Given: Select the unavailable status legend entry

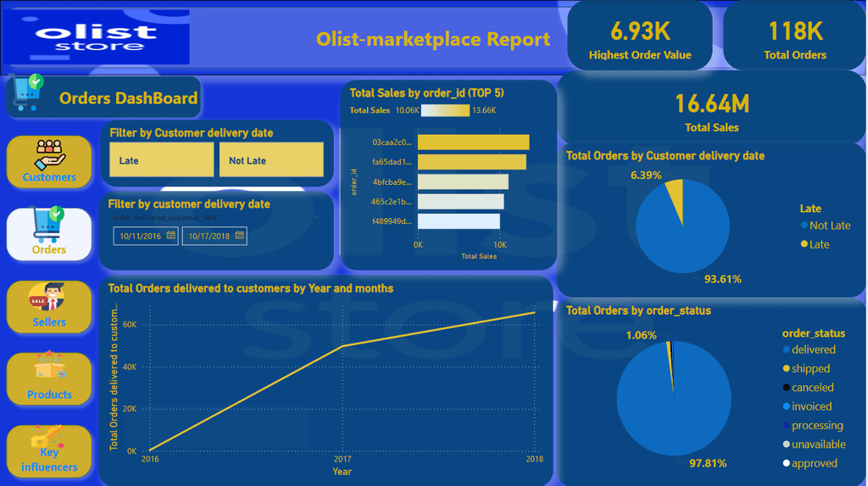Looking at the screenshot, I should [x=814, y=444].
